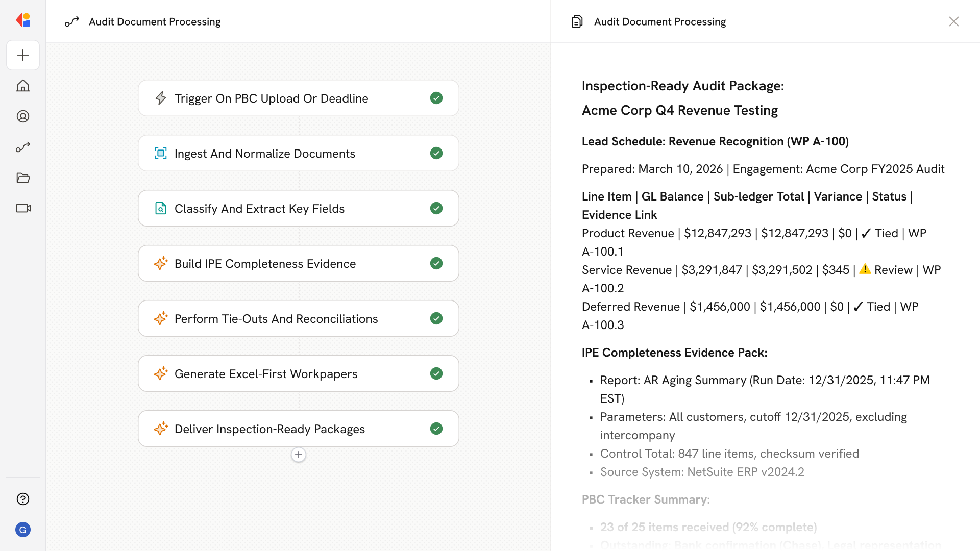980x551 pixels.
Task: Open the video camera icon in sidebar
Action: (x=23, y=208)
